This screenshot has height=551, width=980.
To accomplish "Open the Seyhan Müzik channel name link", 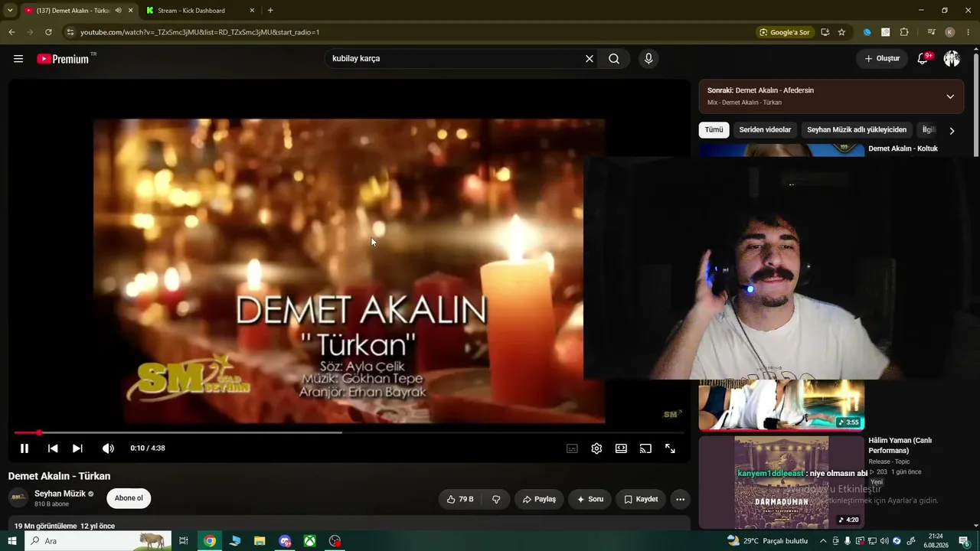I will pos(60,494).
